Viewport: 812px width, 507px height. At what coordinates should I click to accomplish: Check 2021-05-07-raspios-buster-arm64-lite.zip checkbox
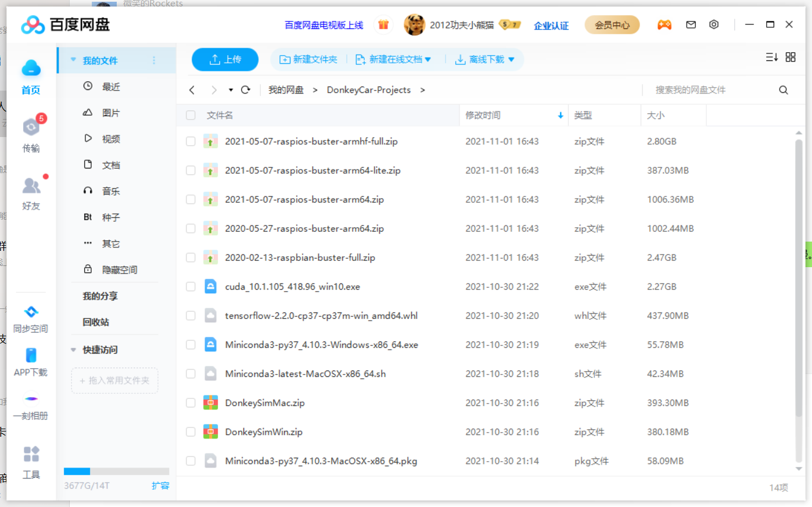point(191,170)
